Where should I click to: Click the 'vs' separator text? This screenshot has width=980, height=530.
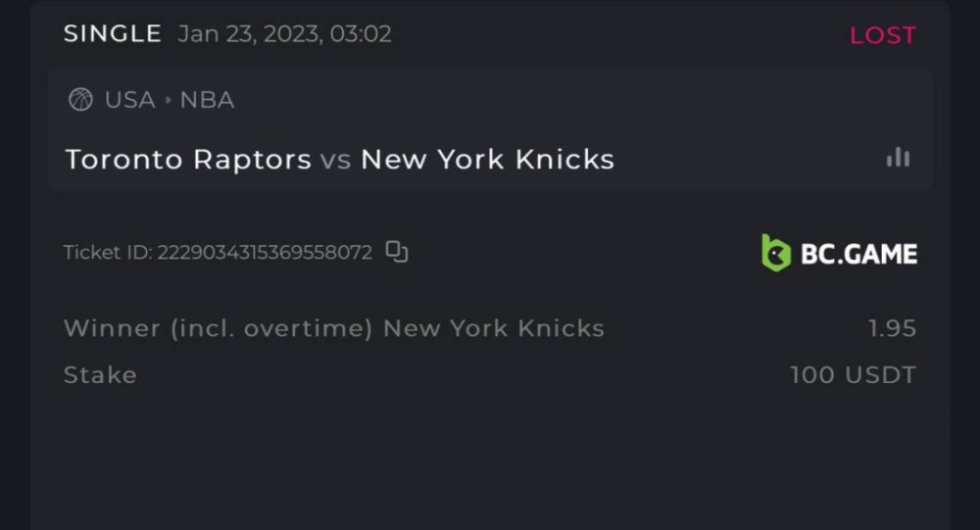[x=335, y=160]
